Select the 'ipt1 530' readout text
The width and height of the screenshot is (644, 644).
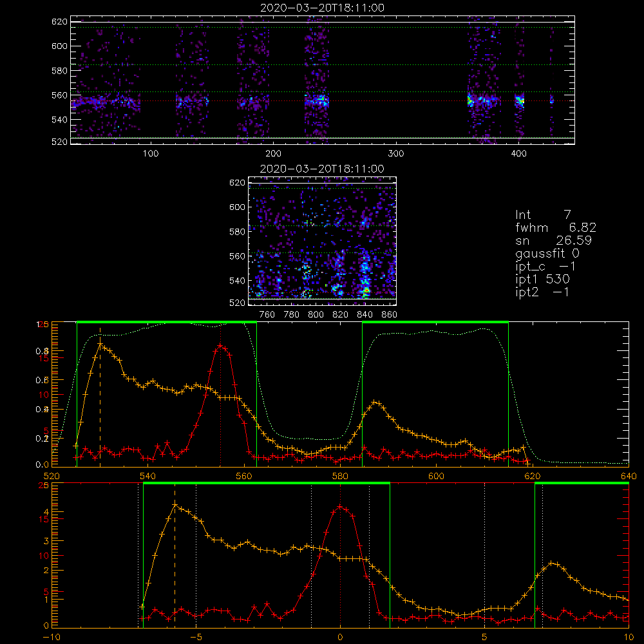tap(542, 279)
